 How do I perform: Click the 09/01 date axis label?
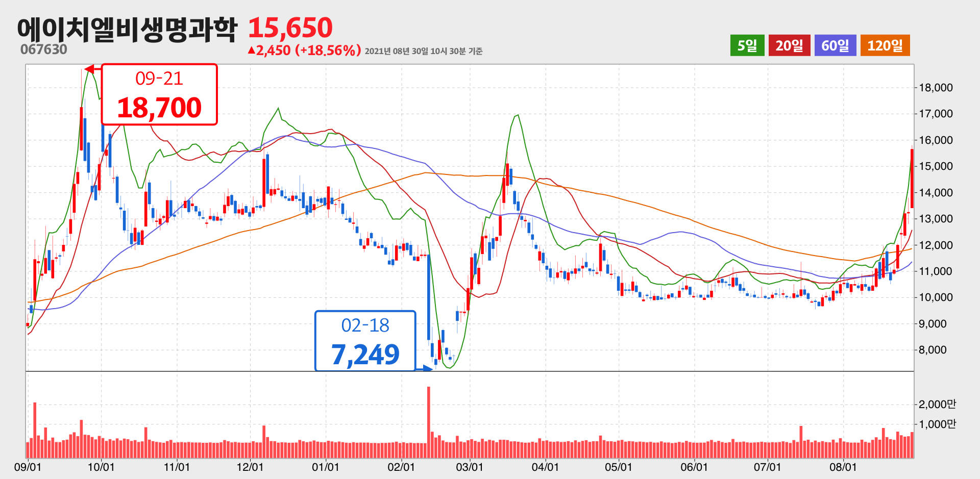pyautogui.click(x=28, y=467)
